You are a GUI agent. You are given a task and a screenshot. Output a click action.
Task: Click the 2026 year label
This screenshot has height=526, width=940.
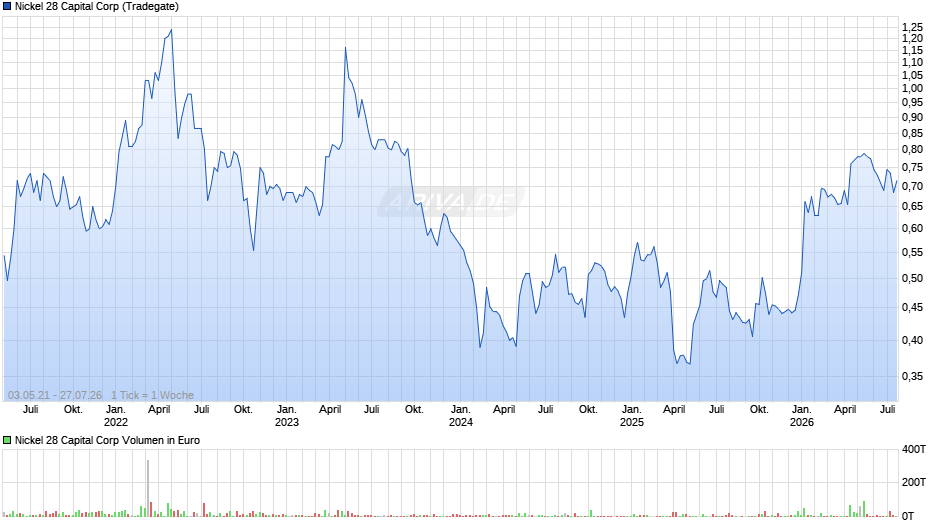click(x=802, y=422)
